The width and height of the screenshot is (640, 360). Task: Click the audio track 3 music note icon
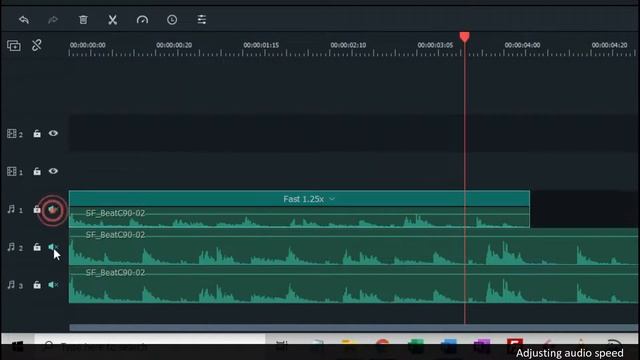pyautogui.click(x=11, y=284)
